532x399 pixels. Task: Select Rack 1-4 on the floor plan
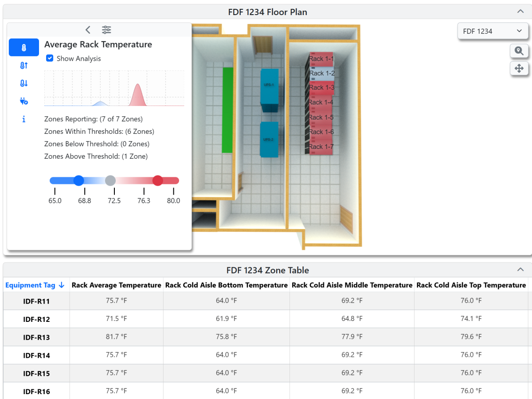320,102
